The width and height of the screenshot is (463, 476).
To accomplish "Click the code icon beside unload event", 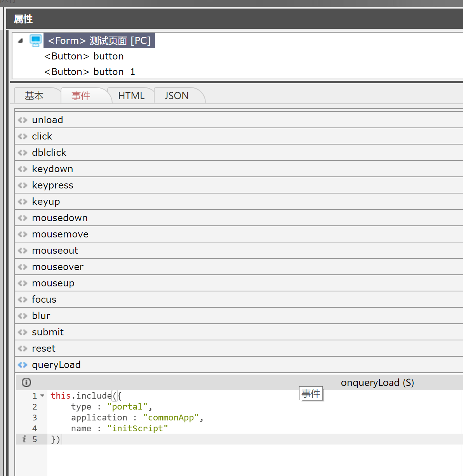I will pyautogui.click(x=23, y=120).
